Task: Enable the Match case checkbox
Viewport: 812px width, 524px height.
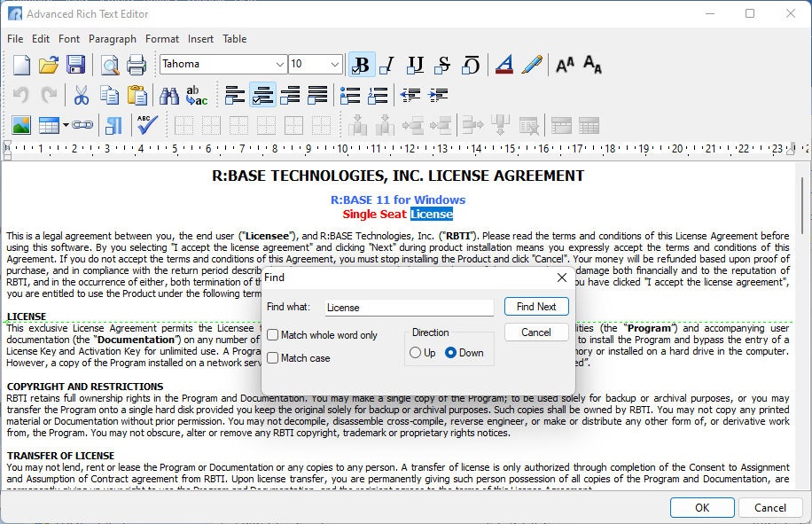Action: 273,358
